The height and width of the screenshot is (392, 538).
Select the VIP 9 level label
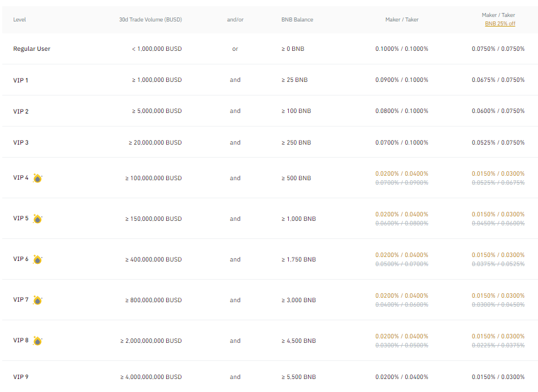[21, 377]
